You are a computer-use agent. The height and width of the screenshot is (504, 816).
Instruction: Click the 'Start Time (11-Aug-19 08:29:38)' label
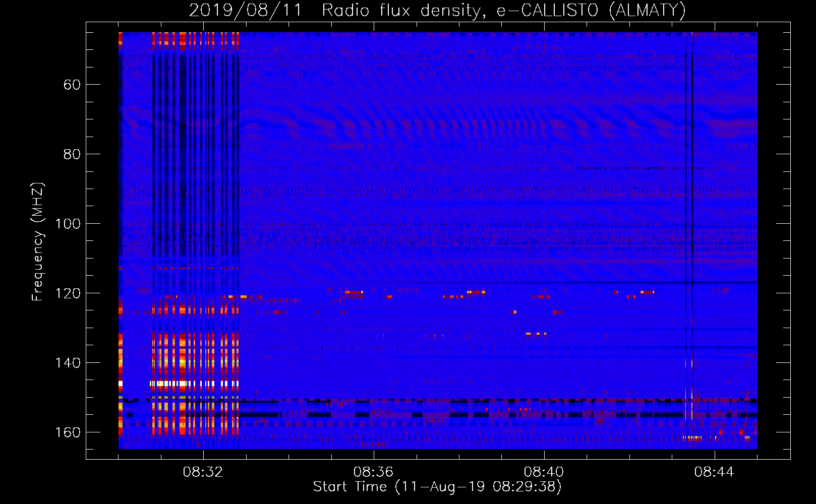[x=437, y=487]
